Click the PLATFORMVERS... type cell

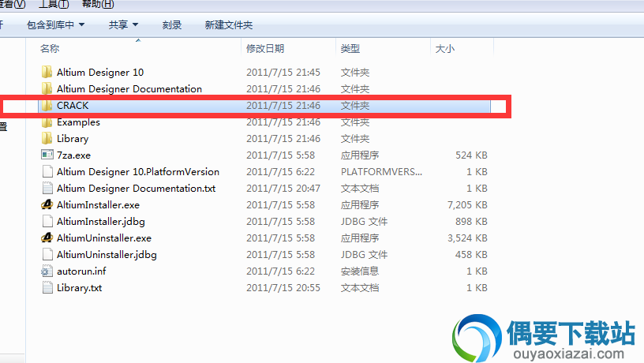click(381, 172)
